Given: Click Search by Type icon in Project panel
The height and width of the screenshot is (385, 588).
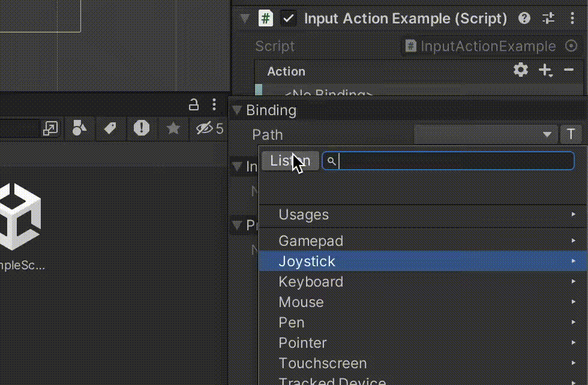Looking at the screenshot, I should (79, 128).
